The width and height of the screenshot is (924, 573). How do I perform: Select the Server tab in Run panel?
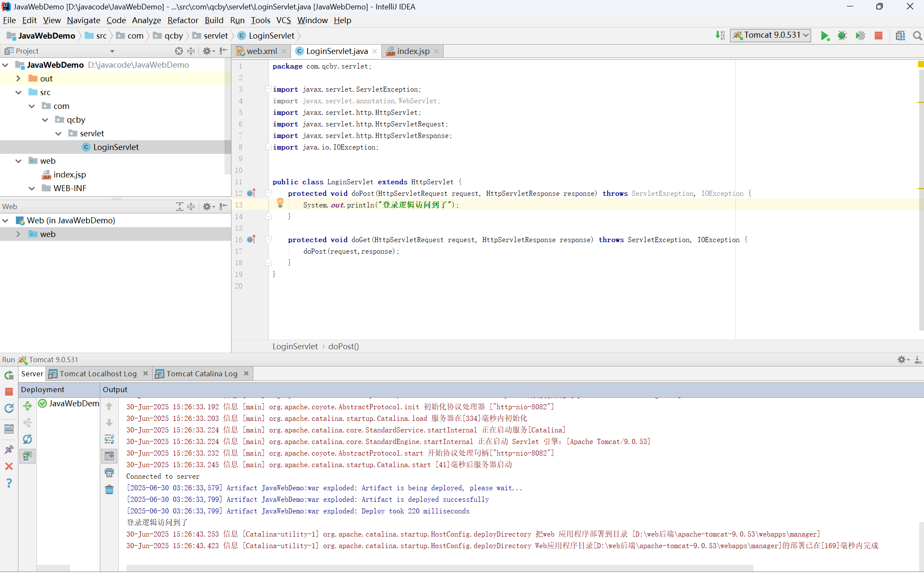click(x=32, y=374)
